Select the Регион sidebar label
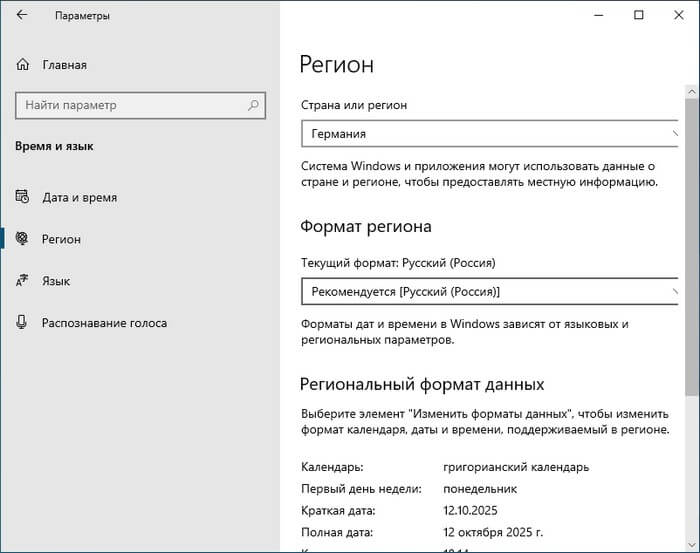This screenshot has height=553, width=700. (61, 239)
